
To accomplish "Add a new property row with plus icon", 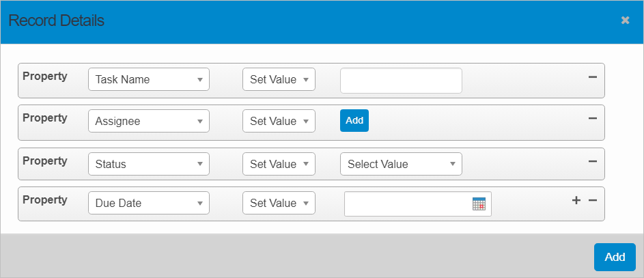I will (576, 200).
